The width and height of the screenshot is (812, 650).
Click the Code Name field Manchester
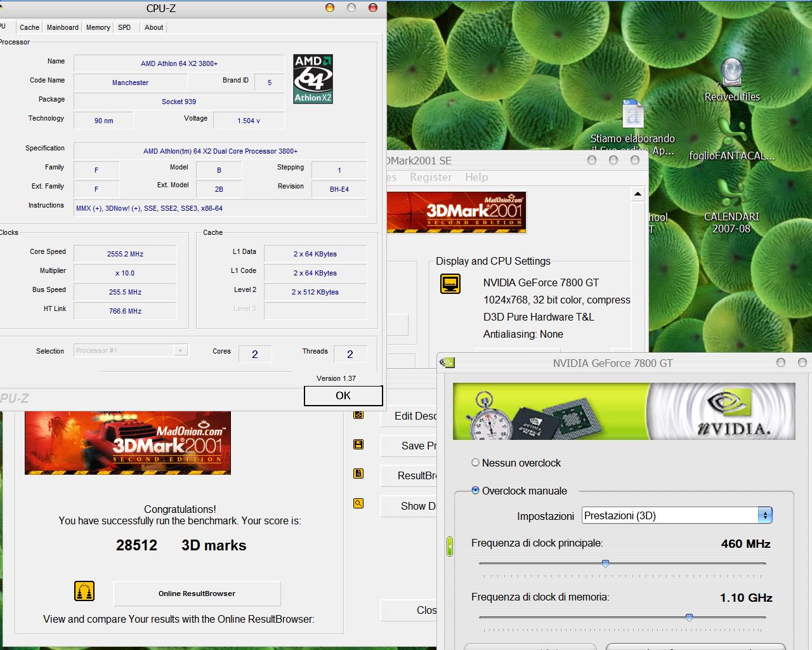click(x=130, y=83)
